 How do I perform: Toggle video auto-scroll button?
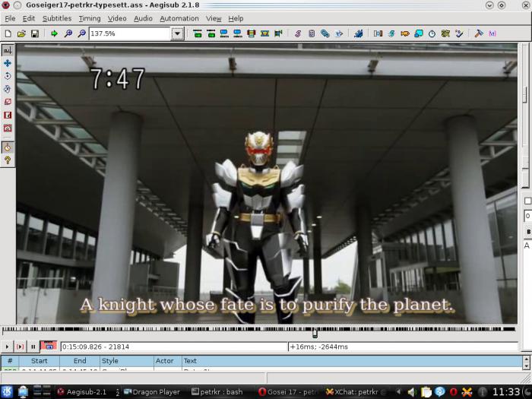49,346
